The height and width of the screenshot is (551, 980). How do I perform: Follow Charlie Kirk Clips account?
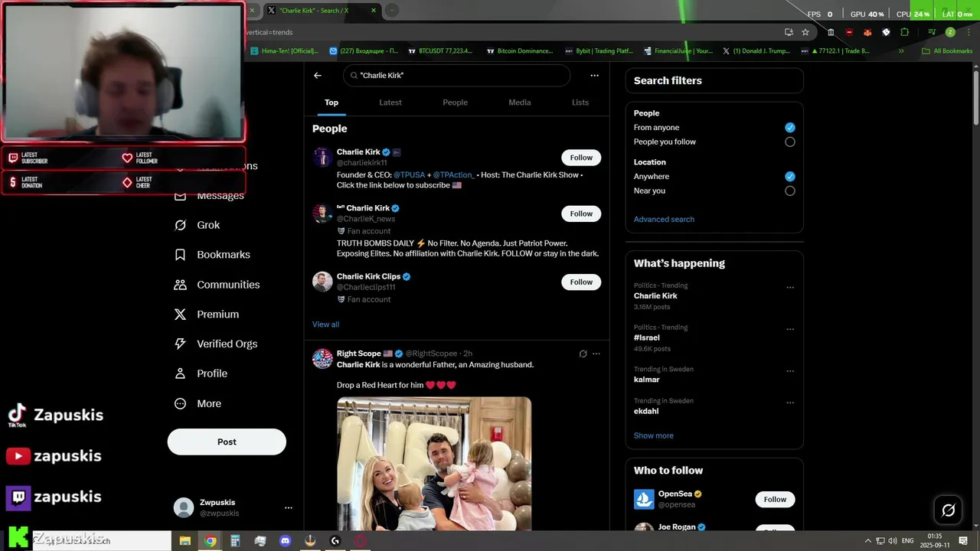(x=581, y=282)
